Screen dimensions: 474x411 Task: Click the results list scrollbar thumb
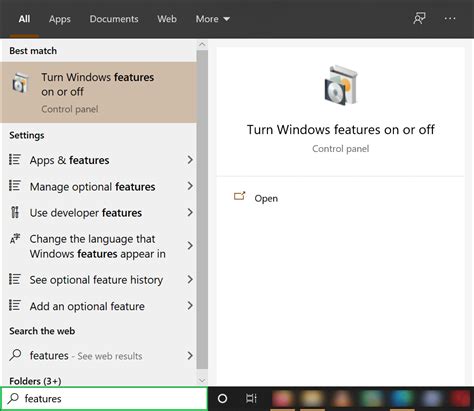[x=202, y=209]
